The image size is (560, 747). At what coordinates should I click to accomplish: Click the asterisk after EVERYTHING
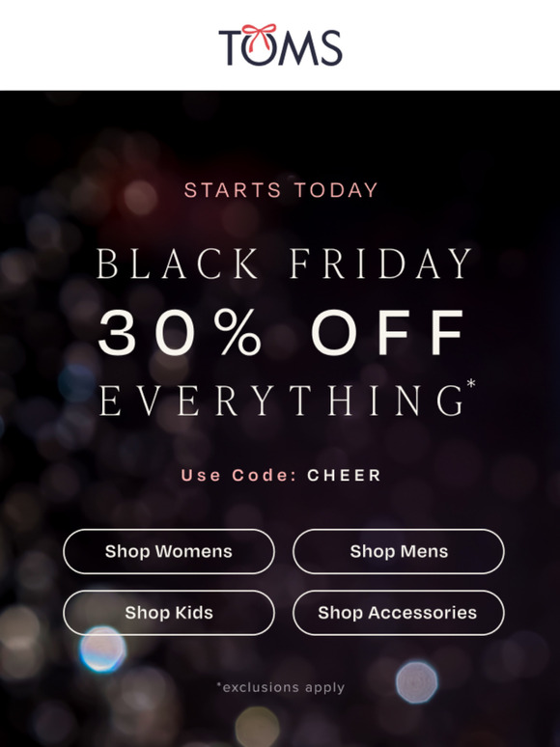pos(471,383)
